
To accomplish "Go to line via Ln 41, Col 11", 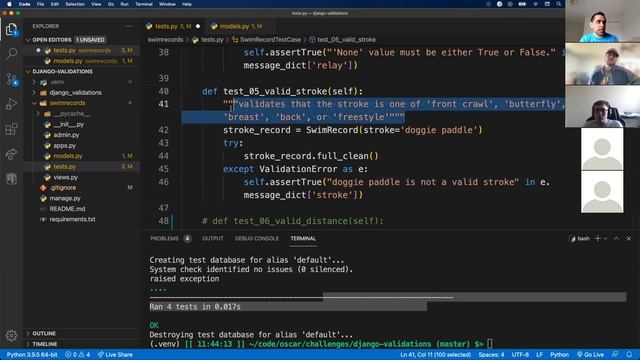I will [435, 355].
